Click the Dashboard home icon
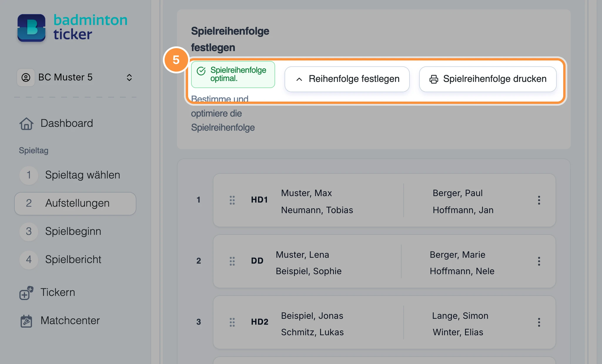Viewport: 602px width, 364px height. 26,124
